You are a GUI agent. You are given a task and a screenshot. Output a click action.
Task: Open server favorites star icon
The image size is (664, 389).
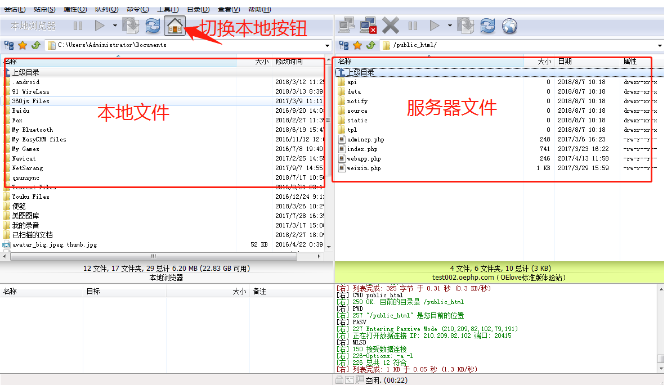click(357, 45)
